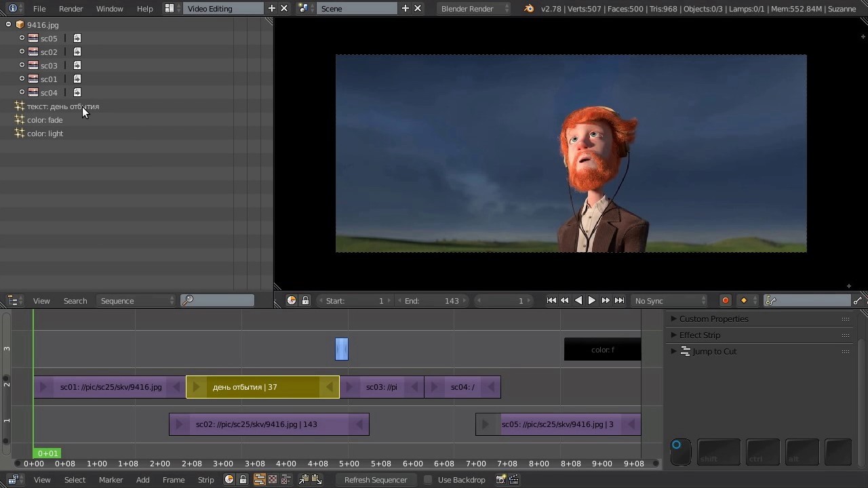Delete the Video Editing screen layout
The image size is (868, 488).
284,9
